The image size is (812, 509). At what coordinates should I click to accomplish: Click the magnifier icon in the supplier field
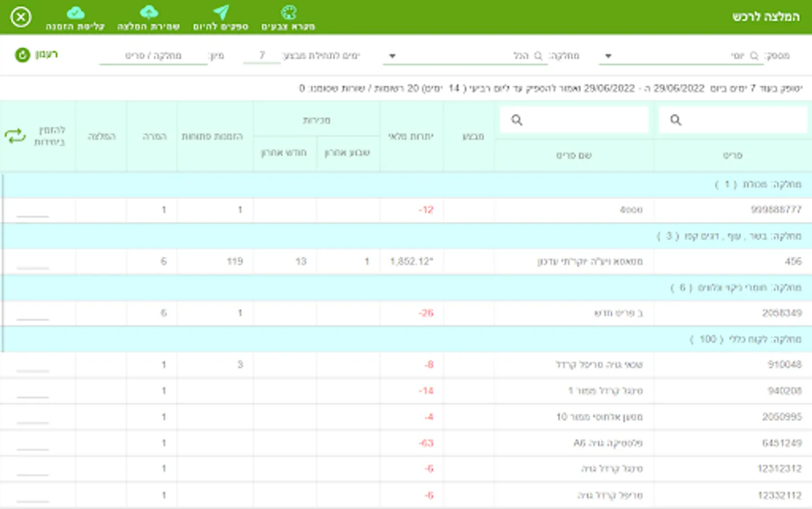754,55
